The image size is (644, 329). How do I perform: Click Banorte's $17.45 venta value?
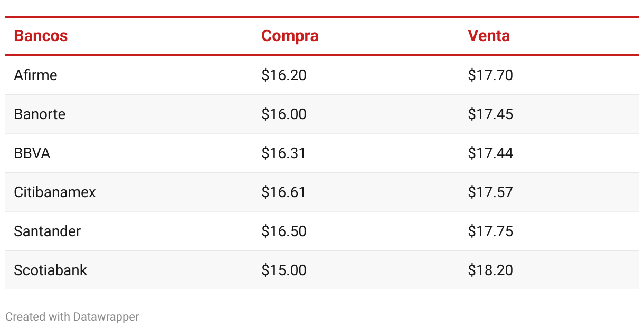click(490, 114)
